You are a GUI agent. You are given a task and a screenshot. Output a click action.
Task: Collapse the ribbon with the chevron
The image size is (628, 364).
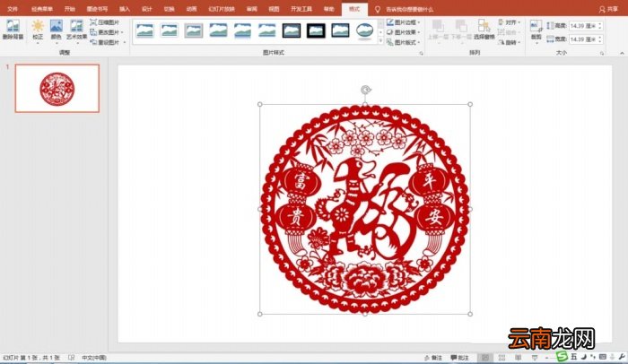(x=622, y=53)
